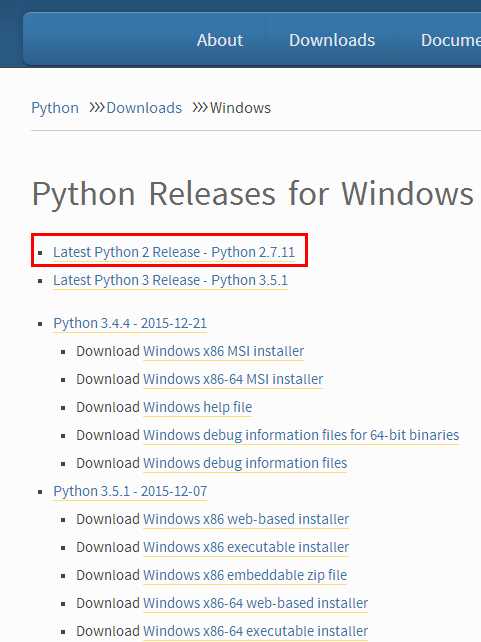Open Python 3.5.1 - 2015-12-07 release page
This screenshot has height=642, width=481.
click(130, 491)
